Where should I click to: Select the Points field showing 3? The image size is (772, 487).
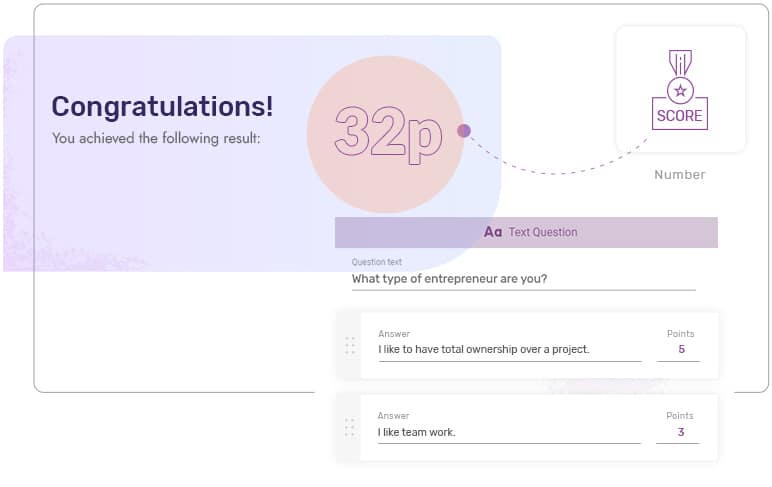coord(680,432)
